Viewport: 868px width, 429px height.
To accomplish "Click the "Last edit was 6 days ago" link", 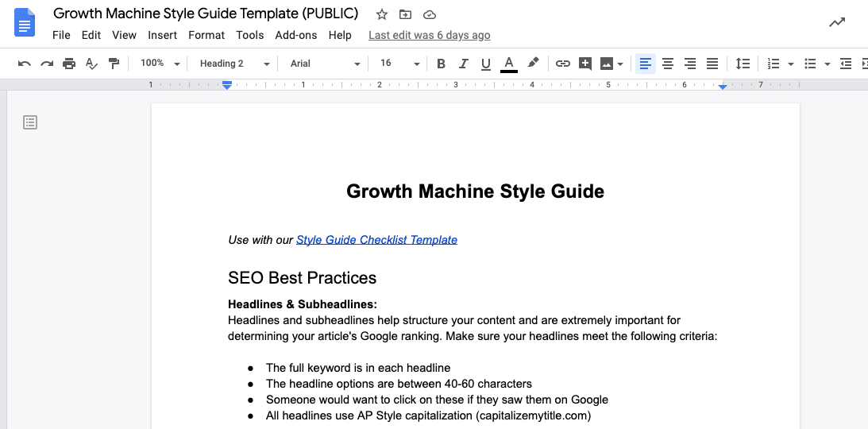I will pos(429,35).
